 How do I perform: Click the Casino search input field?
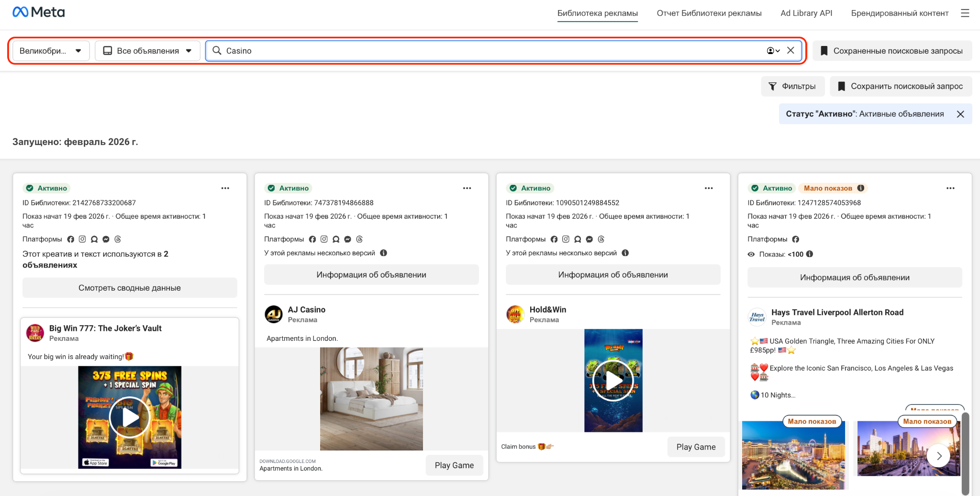(479, 51)
